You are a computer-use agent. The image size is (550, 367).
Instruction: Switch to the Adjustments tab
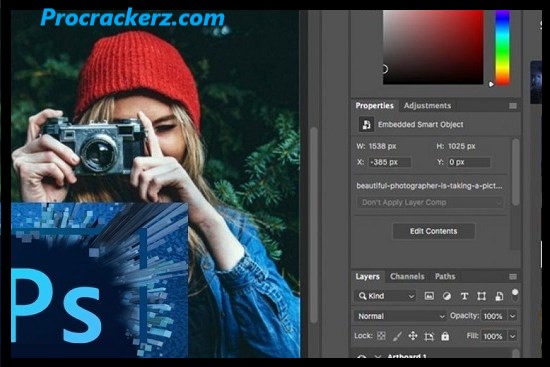tap(427, 106)
